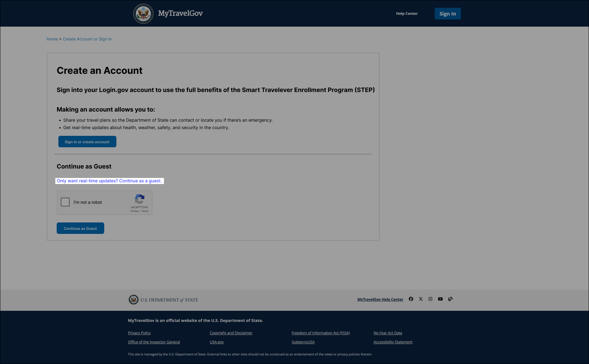Open the Accessibility Statement link
Image resolution: width=589 pixels, height=364 pixels.
pyautogui.click(x=393, y=342)
